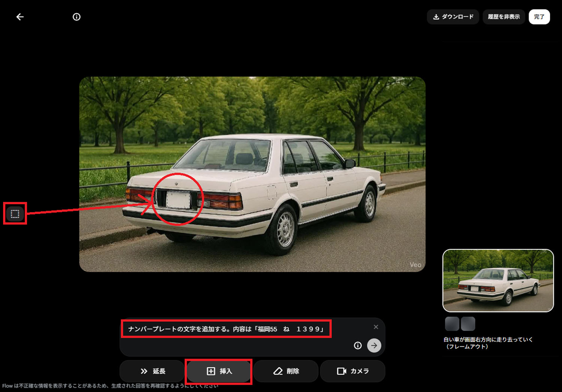Screen dimensions: 562x392
Task: Select the rectangular selection (marquee) tool
Action: (x=15, y=214)
